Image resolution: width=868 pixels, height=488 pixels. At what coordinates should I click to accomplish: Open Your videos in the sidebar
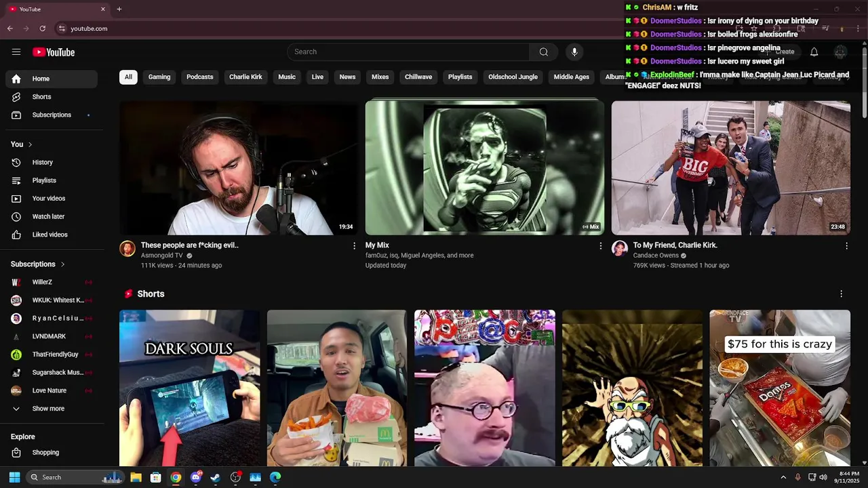coord(52,199)
